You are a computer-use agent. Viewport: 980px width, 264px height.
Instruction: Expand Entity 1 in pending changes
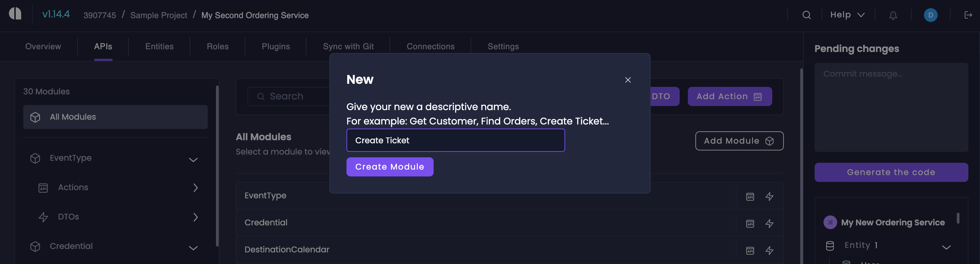pyautogui.click(x=946, y=247)
